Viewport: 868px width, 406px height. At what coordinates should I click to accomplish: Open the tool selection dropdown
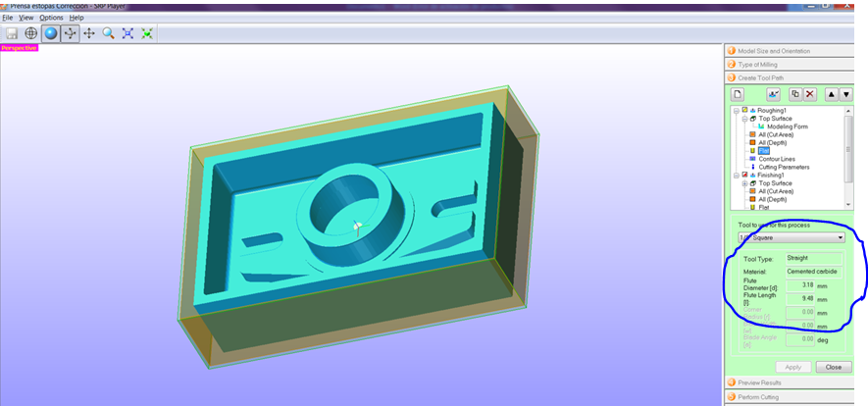click(x=791, y=238)
